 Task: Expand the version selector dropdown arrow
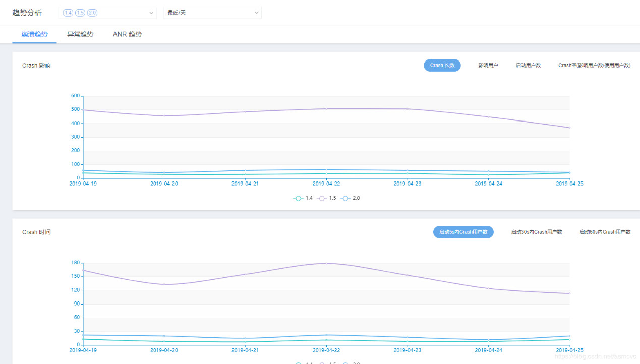click(151, 13)
